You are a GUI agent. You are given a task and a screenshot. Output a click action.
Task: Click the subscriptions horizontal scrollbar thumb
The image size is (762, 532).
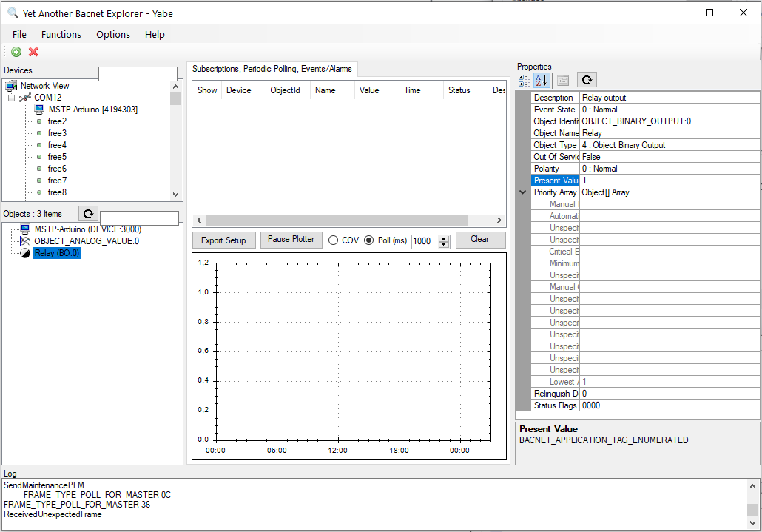(337, 220)
